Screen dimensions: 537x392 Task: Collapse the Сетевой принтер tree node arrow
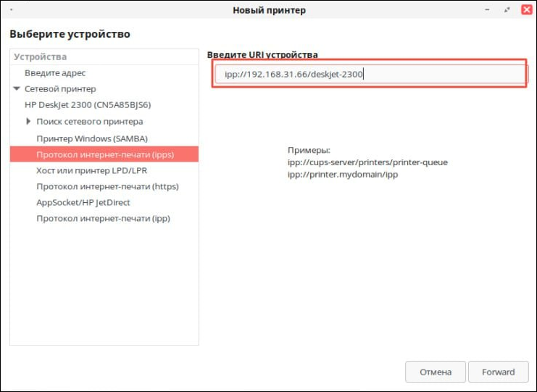[17, 89]
